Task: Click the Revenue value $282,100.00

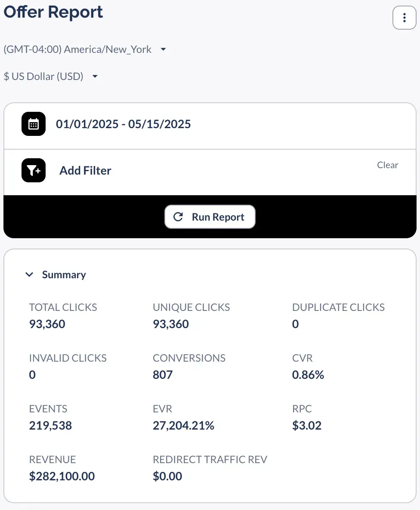Action: pos(62,476)
